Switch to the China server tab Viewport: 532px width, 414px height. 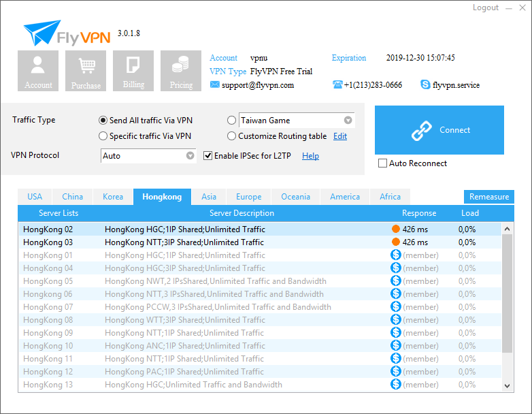(72, 197)
